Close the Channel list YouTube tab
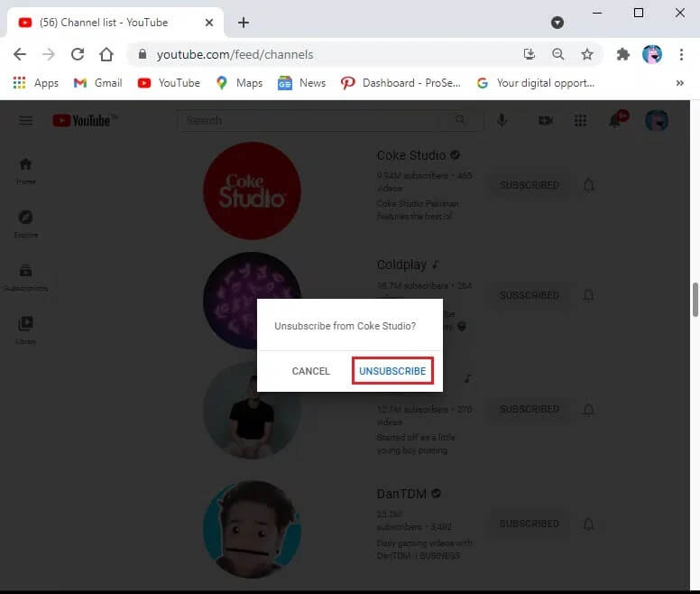700x594 pixels. 209,23
